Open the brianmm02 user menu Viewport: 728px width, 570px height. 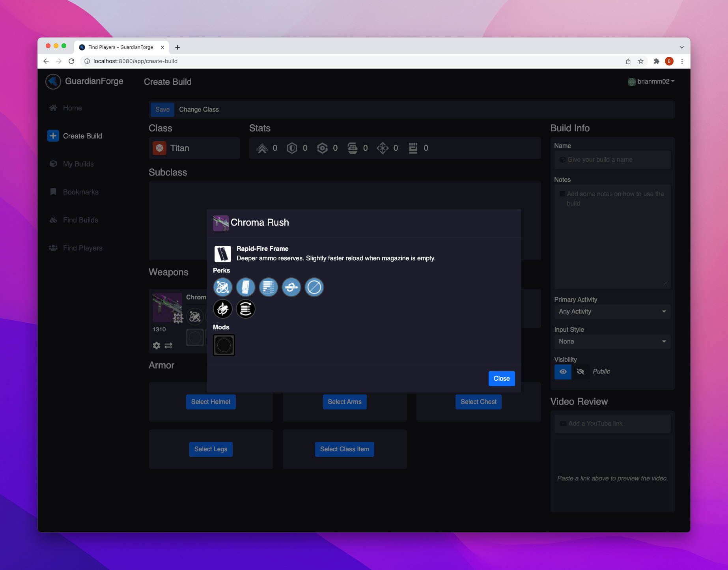[651, 82]
